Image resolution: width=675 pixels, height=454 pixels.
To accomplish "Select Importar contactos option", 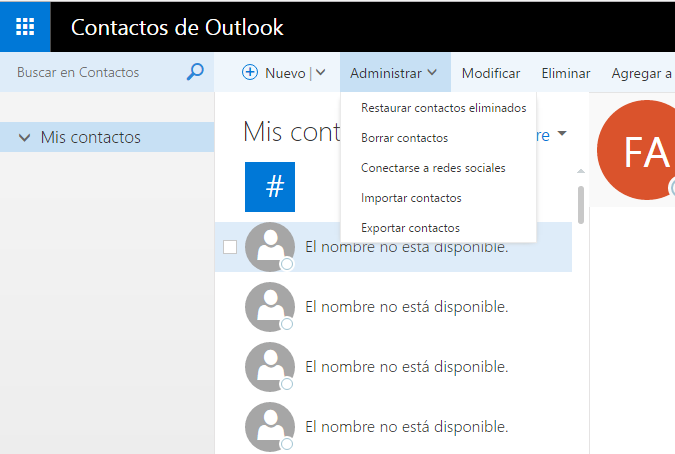I will coord(411,198).
